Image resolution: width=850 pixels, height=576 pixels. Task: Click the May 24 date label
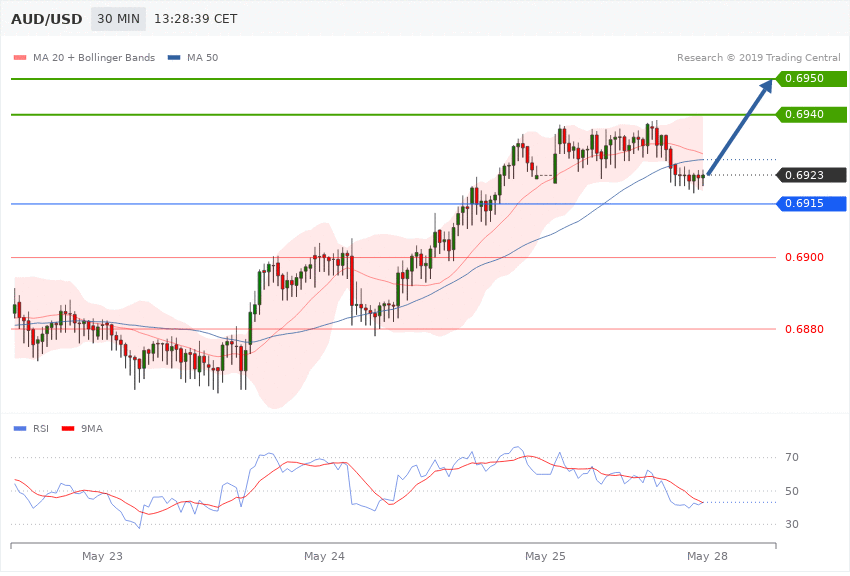(x=324, y=556)
